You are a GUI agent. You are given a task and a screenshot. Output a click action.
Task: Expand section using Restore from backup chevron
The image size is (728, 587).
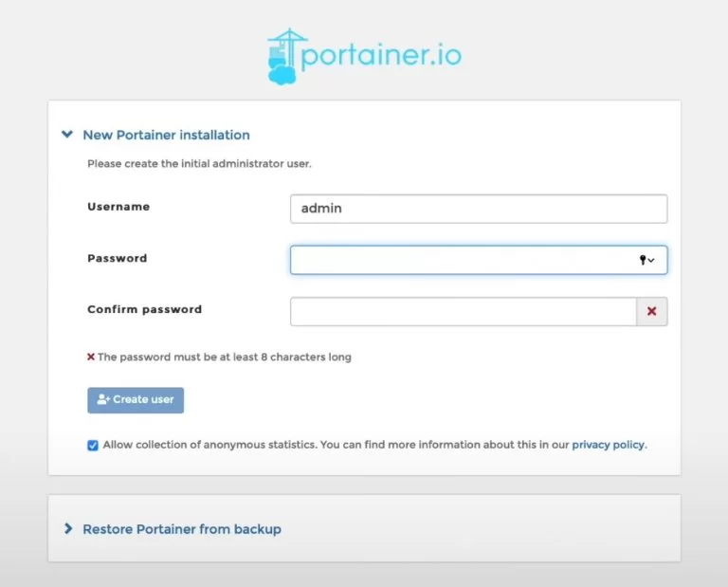pyautogui.click(x=68, y=528)
